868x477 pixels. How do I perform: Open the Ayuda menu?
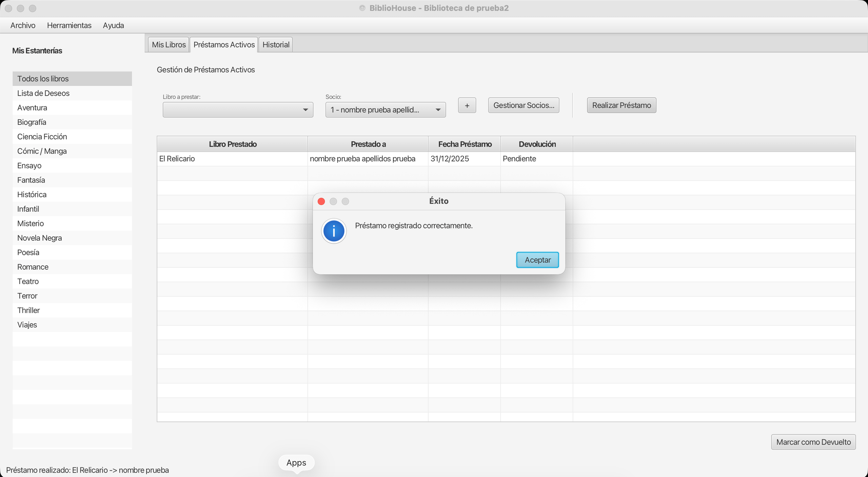tap(113, 25)
